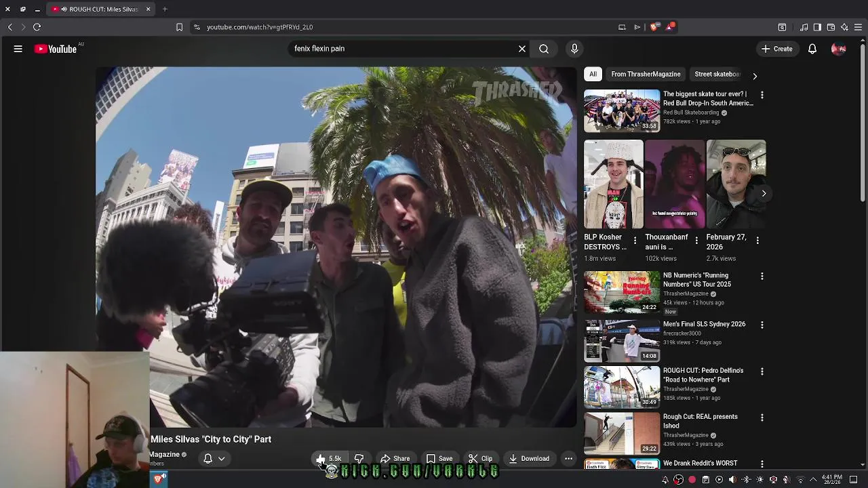Select the From ThrasherMagazine chip
This screenshot has height=488, width=868.
[x=646, y=74]
